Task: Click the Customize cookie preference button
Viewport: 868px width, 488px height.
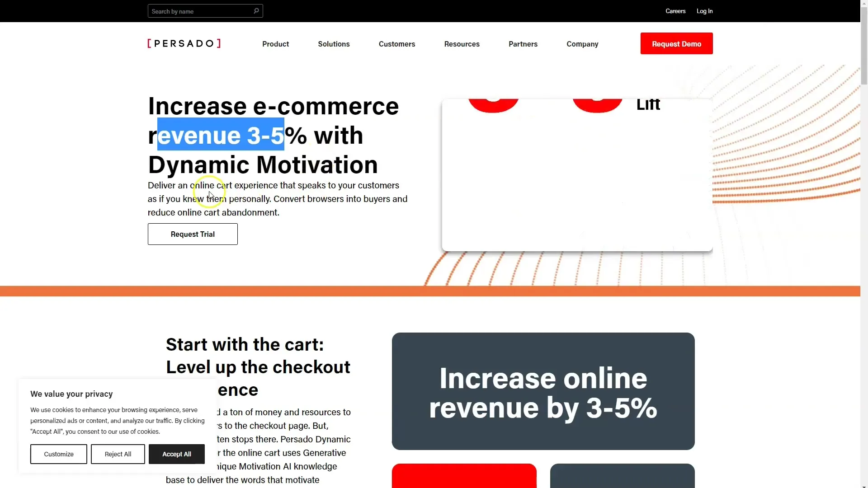Action: pos(58,454)
